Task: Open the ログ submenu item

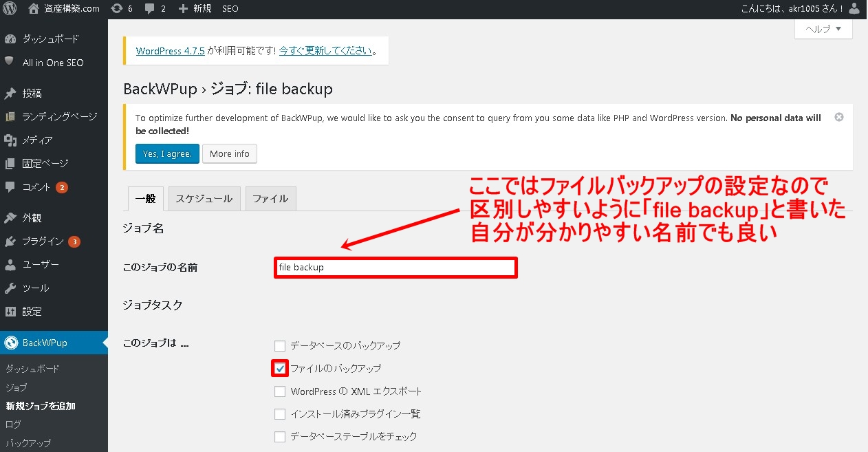Action: coord(13,424)
